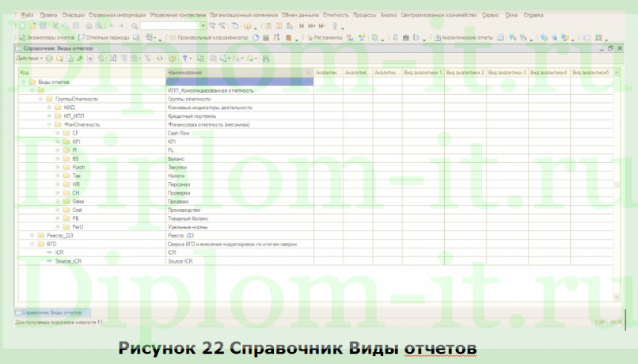638x364 pixels.
Task: Expand the КП_ИПП folder
Action: (x=49, y=116)
